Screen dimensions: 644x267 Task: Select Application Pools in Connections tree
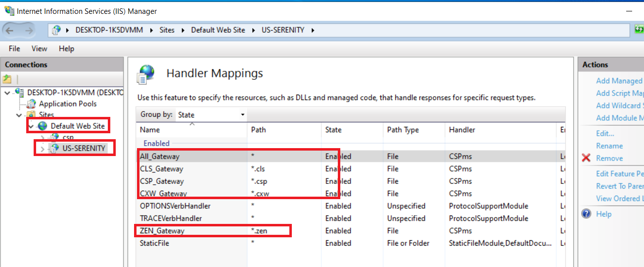point(68,104)
